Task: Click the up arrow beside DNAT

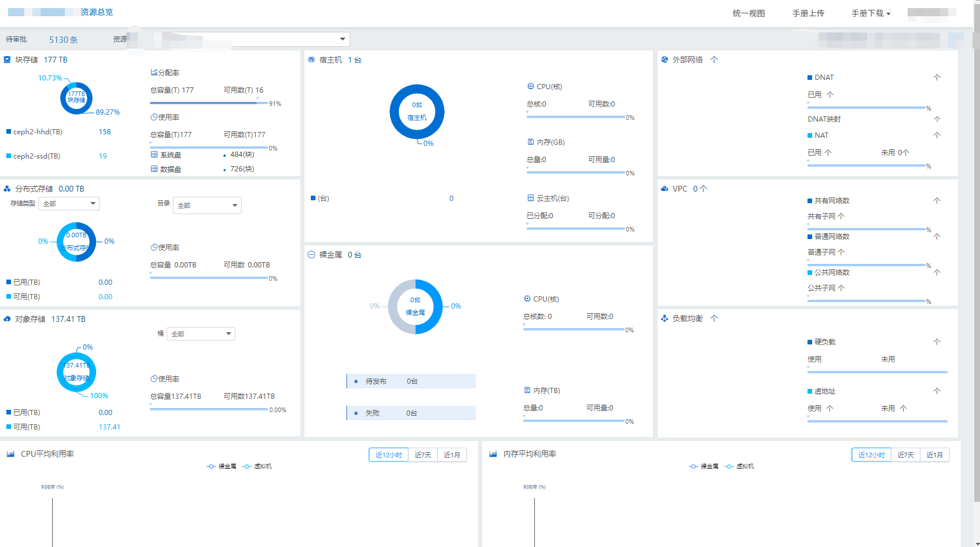Action: [x=937, y=77]
